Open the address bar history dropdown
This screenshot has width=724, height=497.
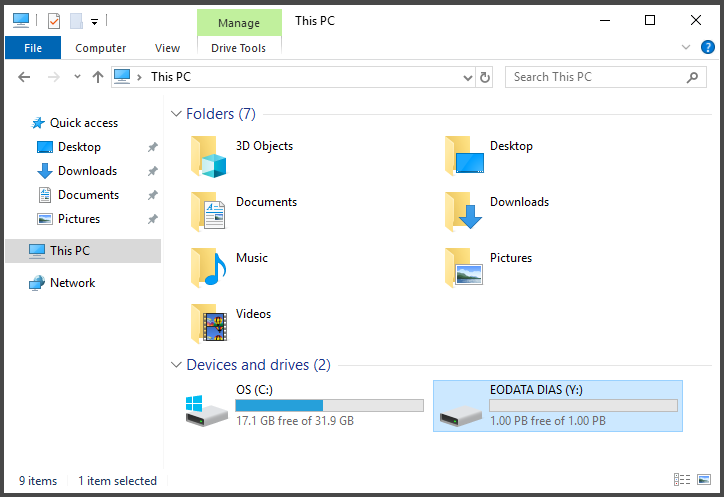(x=468, y=78)
